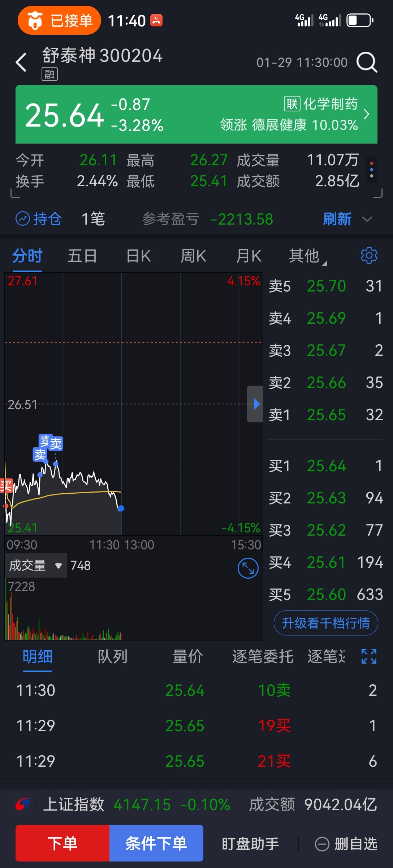Switch to 分时 chart tab
The height and width of the screenshot is (868, 393).
click(27, 256)
